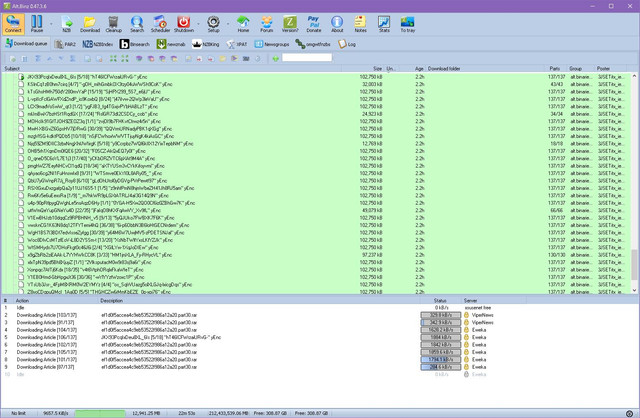Open the Scheduler icon

point(160,24)
